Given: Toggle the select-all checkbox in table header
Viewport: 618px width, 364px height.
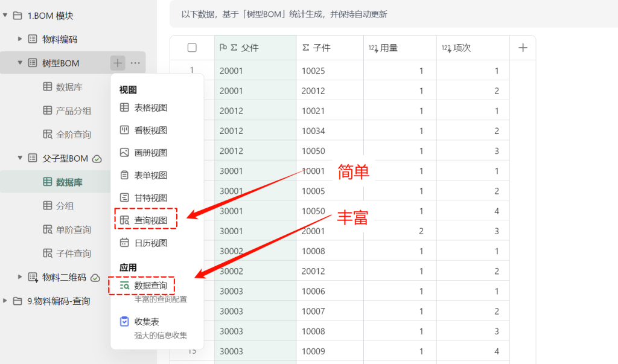Looking at the screenshot, I should click(x=192, y=48).
